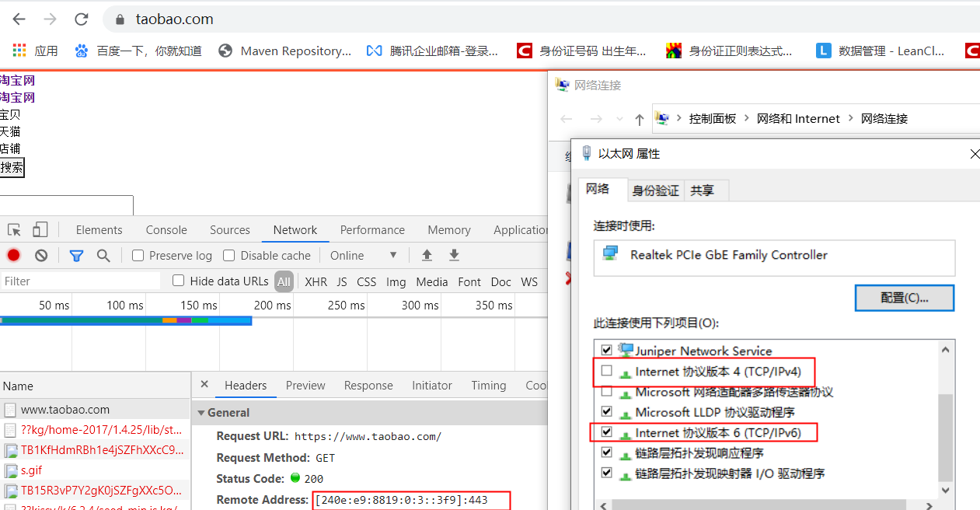Import a HAR file
Image resolution: width=980 pixels, height=510 pixels.
(427, 255)
